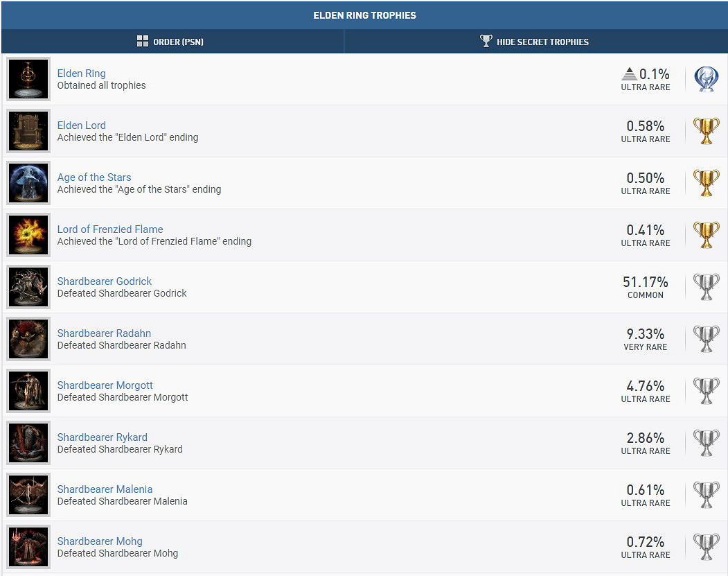Click the Shardbearer Morgott trophy thumbnail

click(x=28, y=391)
